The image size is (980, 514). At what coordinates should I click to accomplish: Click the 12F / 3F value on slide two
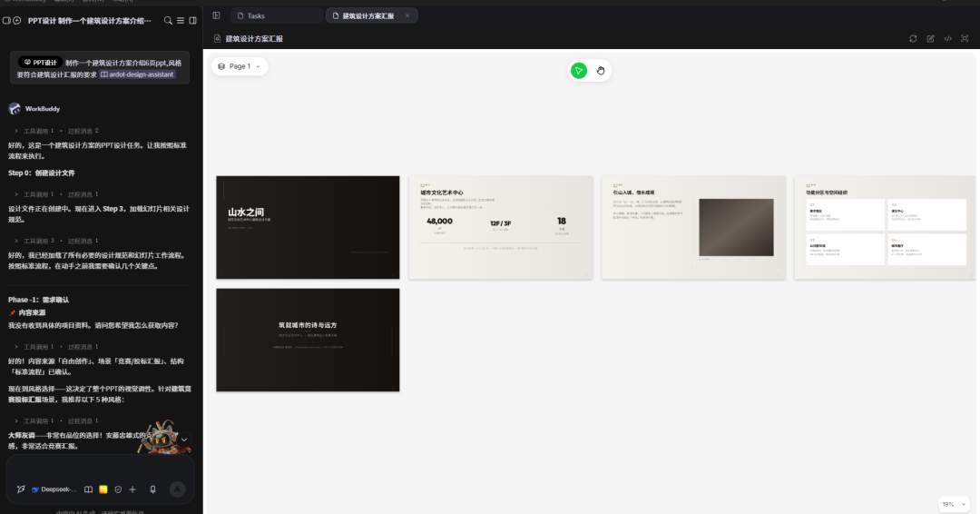pos(501,223)
